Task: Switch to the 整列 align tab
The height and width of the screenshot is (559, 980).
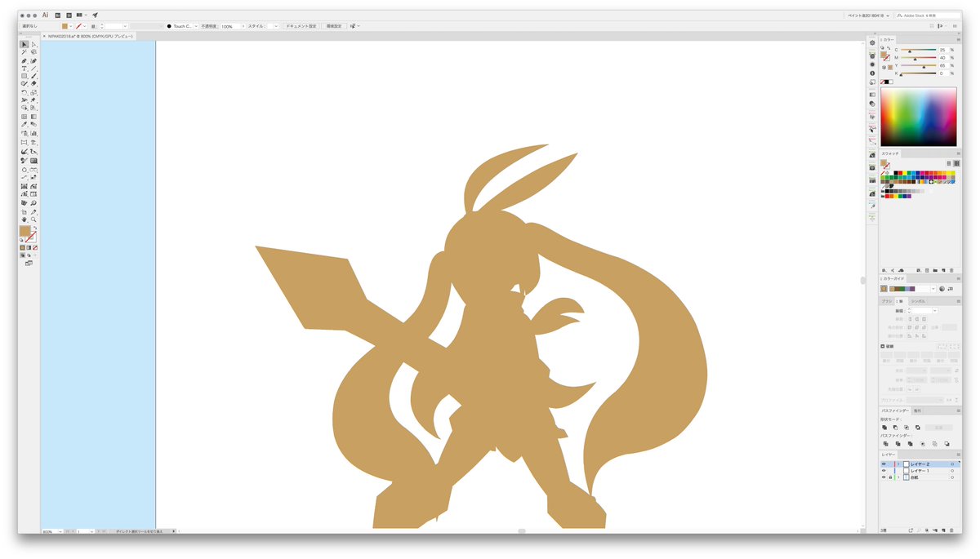Action: pyautogui.click(x=917, y=410)
